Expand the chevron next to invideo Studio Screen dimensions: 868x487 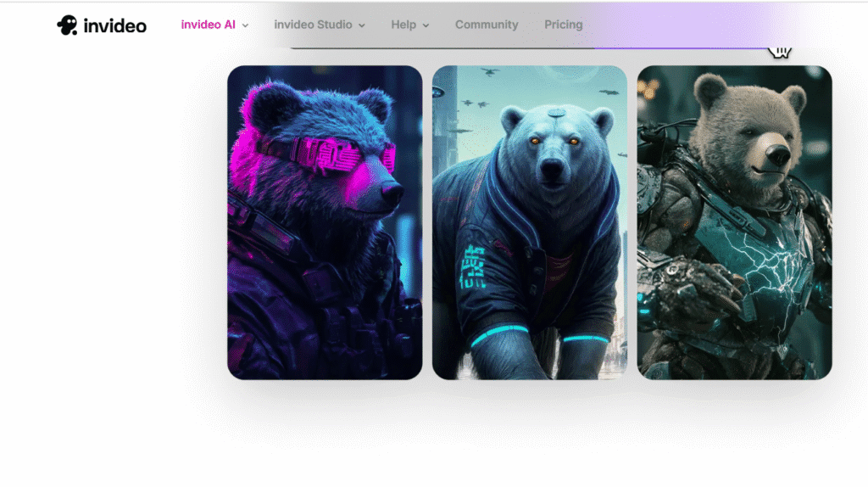coord(362,25)
